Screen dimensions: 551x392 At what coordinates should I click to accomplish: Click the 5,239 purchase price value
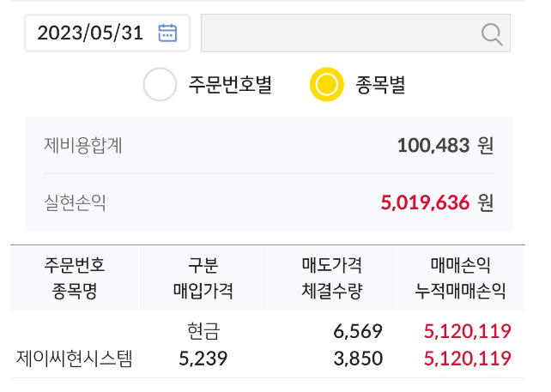pyautogui.click(x=203, y=359)
